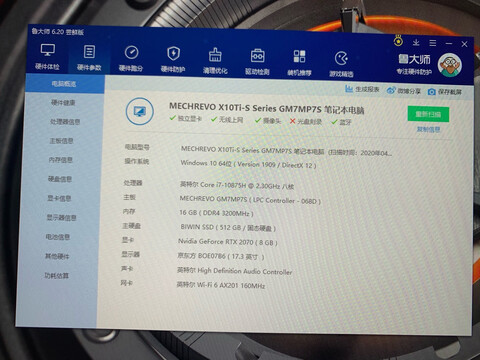
Task: Click the Nvidia GeForce RTX 2070 value
Action: [228, 242]
